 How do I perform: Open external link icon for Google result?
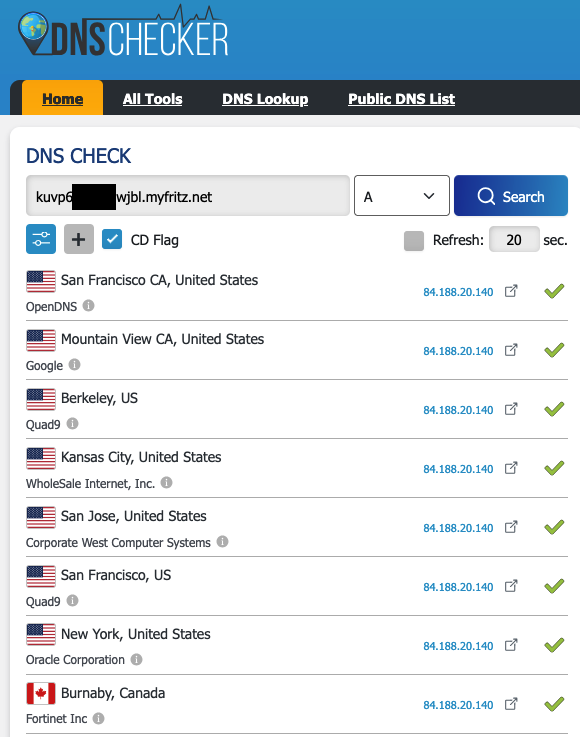pos(511,350)
